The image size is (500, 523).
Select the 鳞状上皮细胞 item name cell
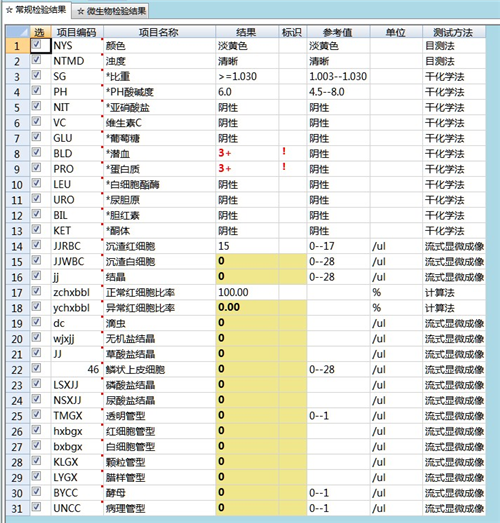click(159, 369)
